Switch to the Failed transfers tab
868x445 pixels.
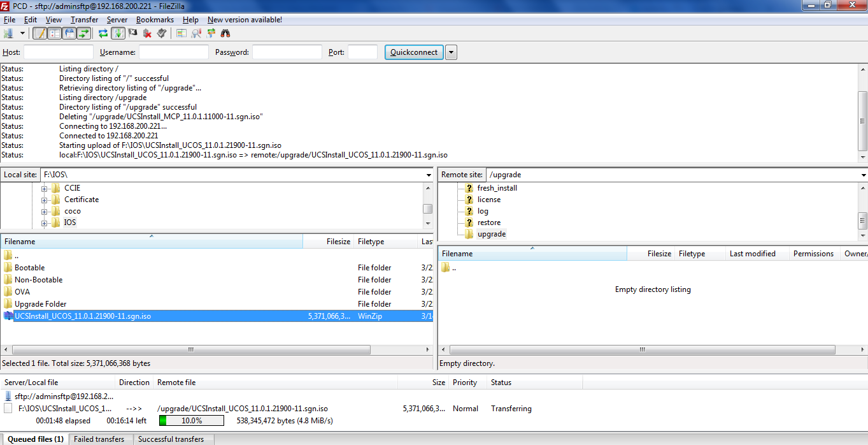point(99,439)
